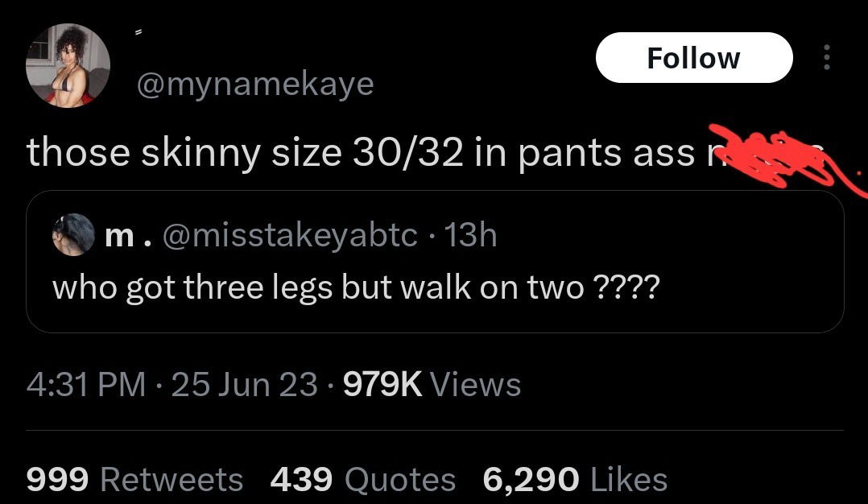This screenshot has height=504, width=868.
Task: View the 979K Views analytics
Action: pyautogui.click(x=432, y=385)
